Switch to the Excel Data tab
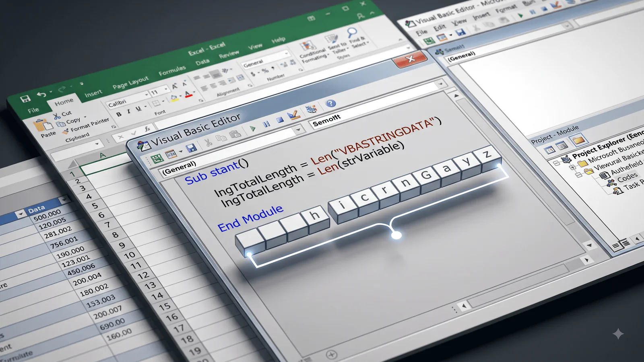The image size is (644, 362). tap(202, 62)
